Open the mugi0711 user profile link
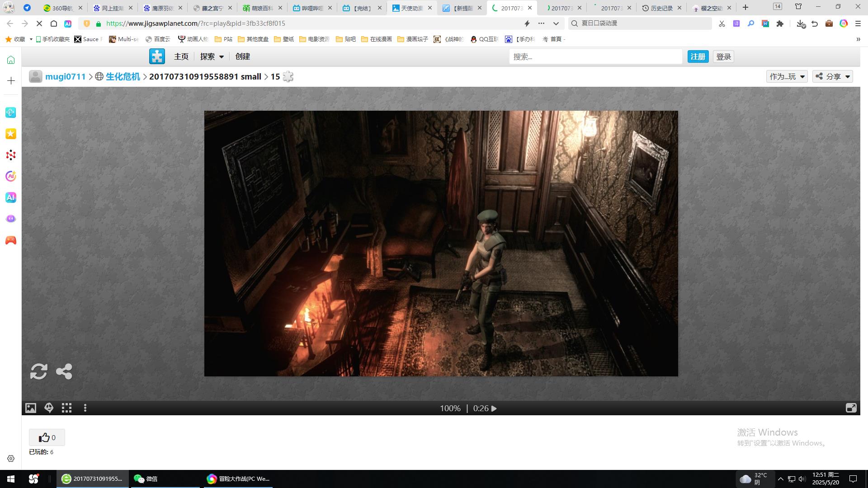Screen dimensions: 868x488 click(65, 76)
